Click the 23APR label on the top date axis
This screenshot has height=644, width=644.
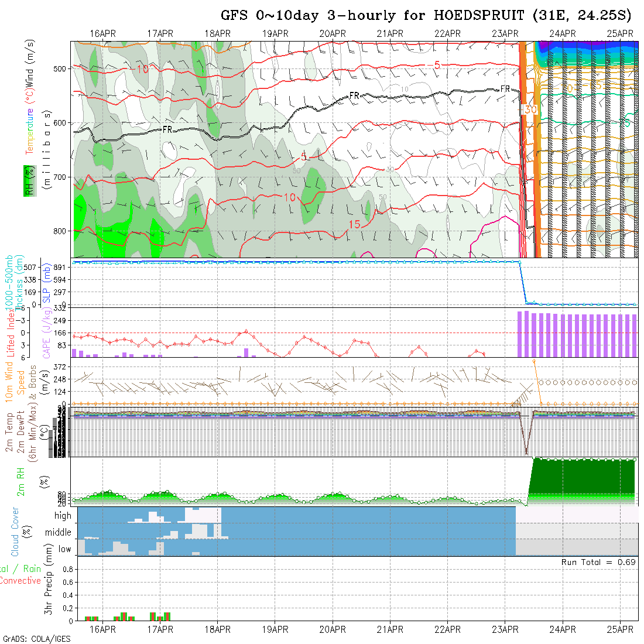[x=505, y=34]
